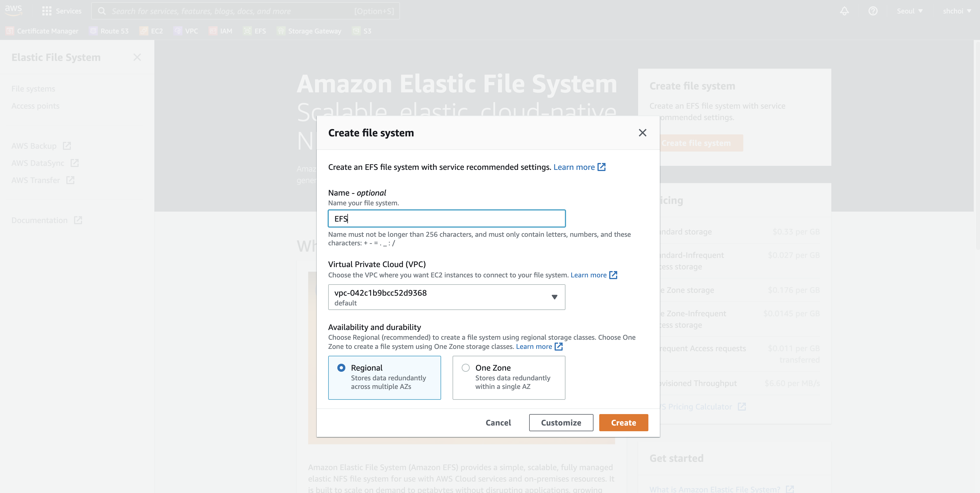Open the Pricing Calculator link
This screenshot has height=493, width=980.
point(696,406)
